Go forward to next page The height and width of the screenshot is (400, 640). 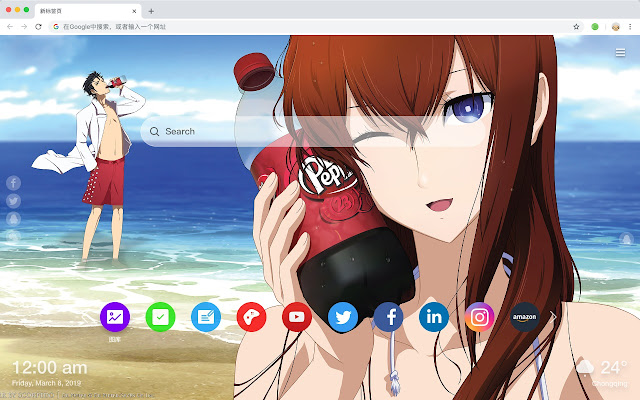tap(24, 27)
